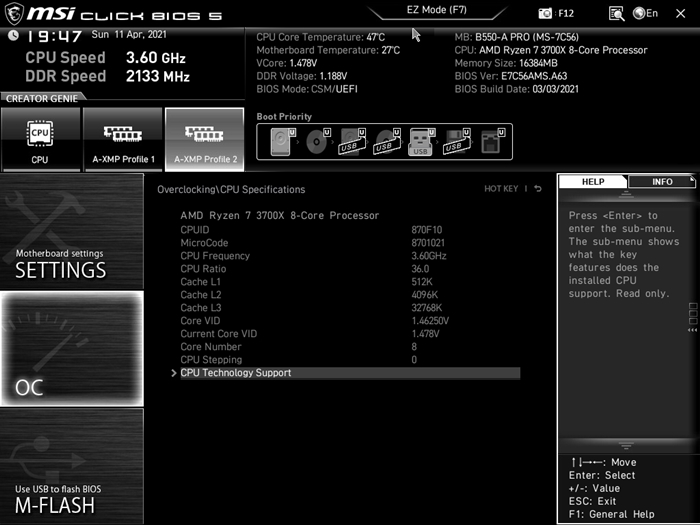Screen dimensions: 700x525
Task: Select the USB key boot device icon
Action: pos(422,142)
